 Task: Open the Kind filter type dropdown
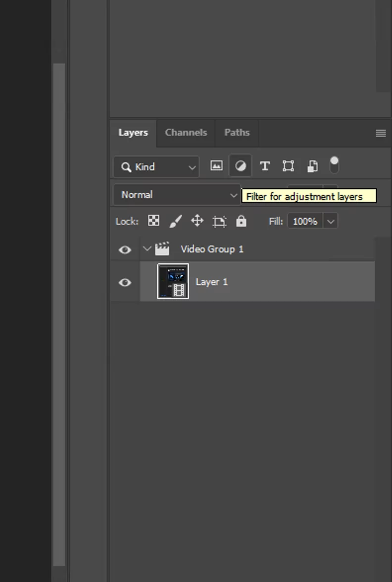tap(156, 167)
